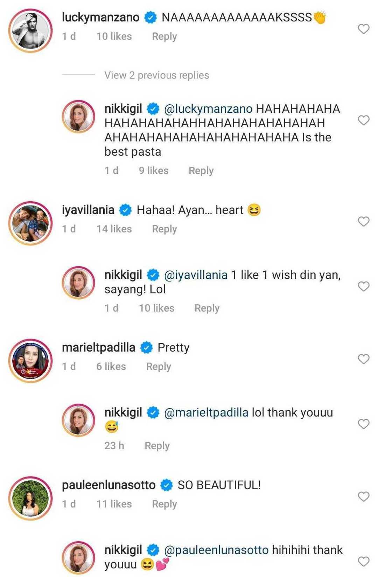The width and height of the screenshot is (392, 577).
Task: Like pauleenlunasotto's SO BEAUTIFUL comment
Action: point(364,497)
